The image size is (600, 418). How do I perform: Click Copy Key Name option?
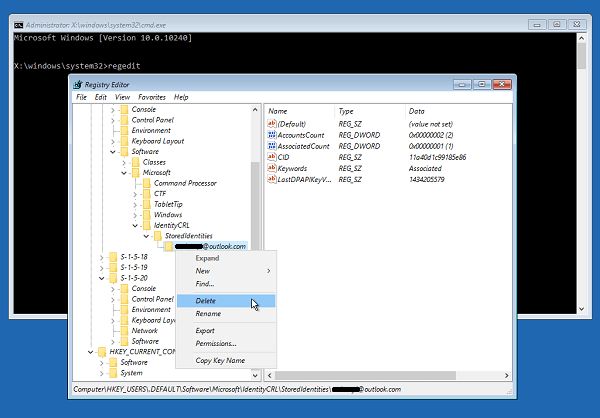point(220,360)
